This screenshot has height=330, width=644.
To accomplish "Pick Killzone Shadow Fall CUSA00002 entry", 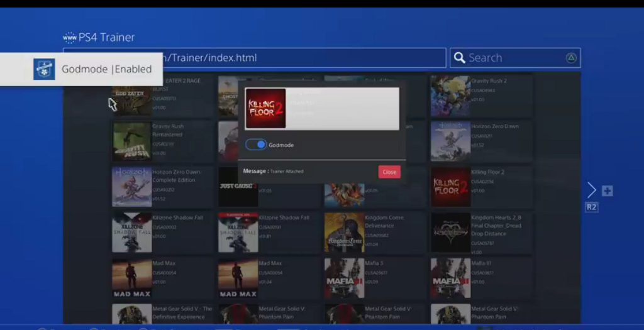I will 131,232.
